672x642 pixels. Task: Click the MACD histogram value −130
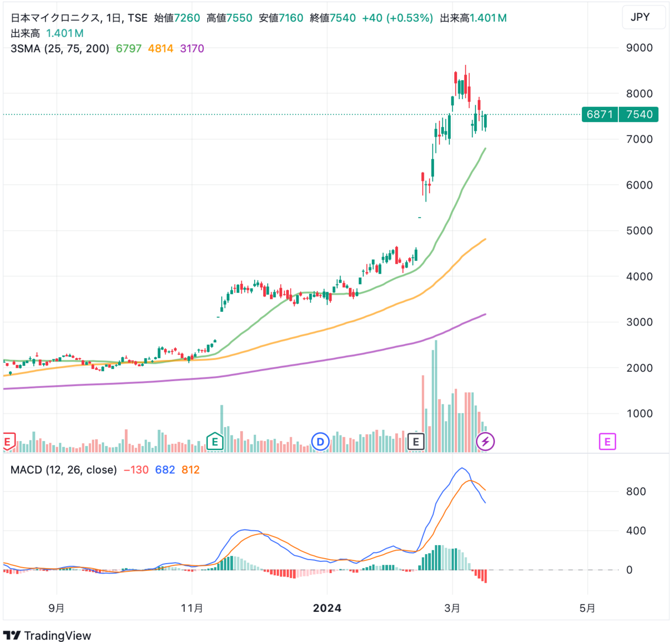click(136, 470)
